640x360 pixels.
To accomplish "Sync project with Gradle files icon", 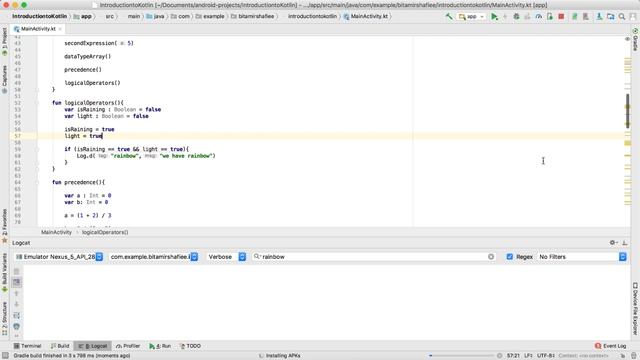I will pyautogui.click(x=575, y=16).
